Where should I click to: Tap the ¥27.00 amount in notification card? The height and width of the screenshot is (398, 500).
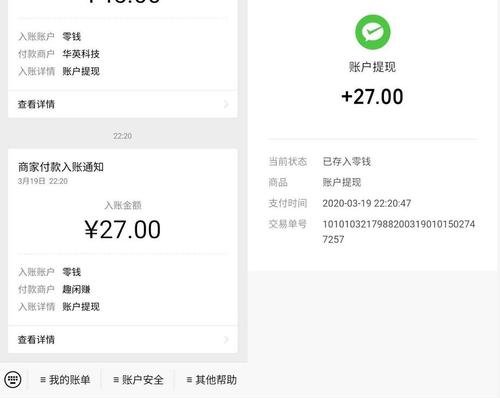(x=123, y=230)
